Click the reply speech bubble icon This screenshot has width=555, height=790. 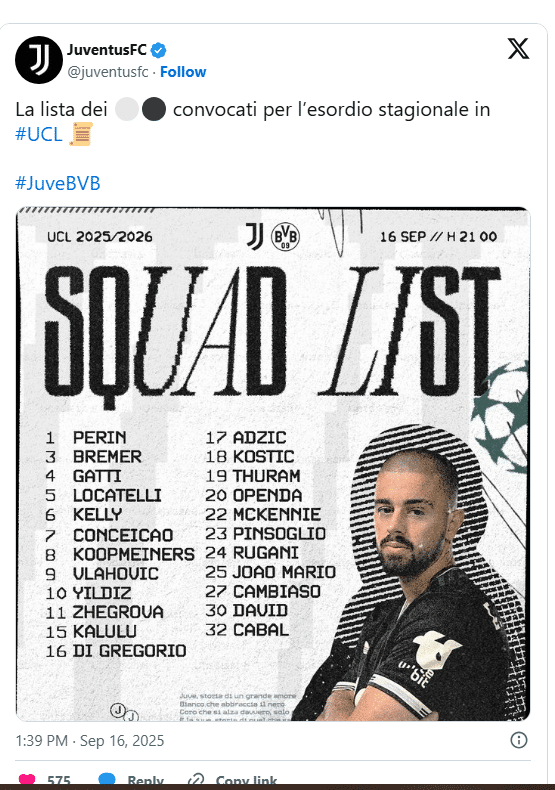(x=107, y=780)
